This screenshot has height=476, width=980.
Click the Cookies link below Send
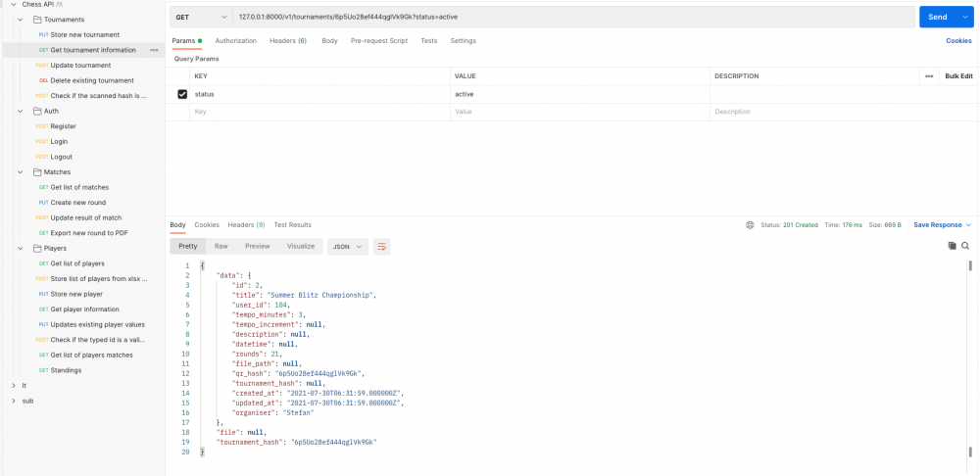coord(958,41)
